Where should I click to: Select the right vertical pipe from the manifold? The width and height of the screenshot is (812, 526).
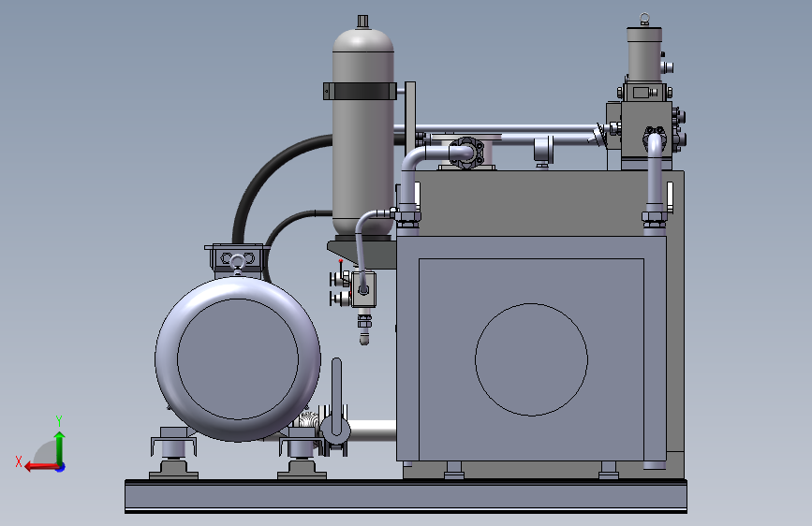point(655,173)
